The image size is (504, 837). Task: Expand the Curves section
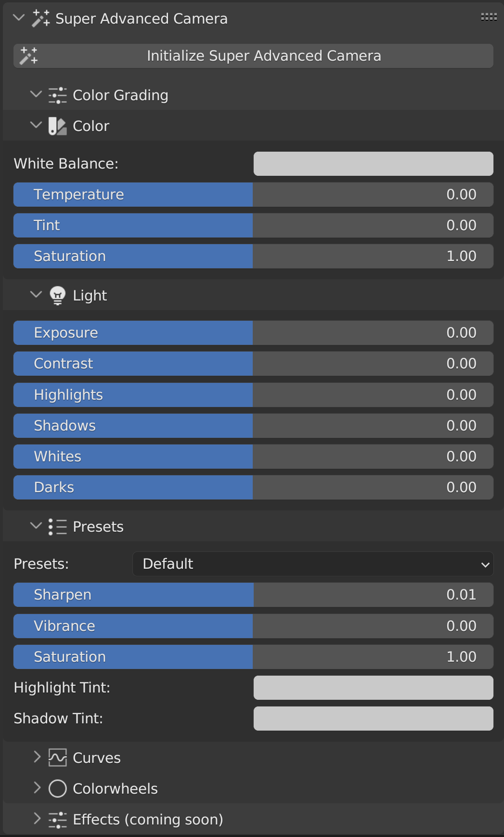pos(38,757)
